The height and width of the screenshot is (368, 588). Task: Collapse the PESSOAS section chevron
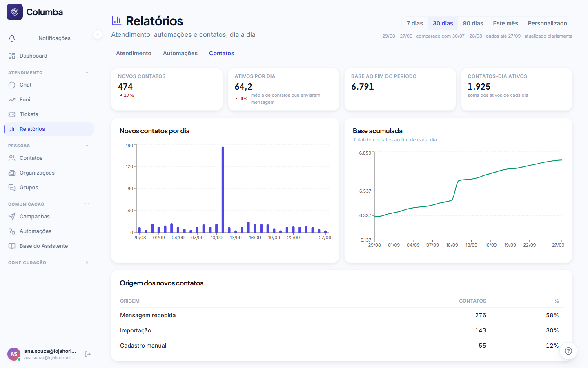(87, 146)
